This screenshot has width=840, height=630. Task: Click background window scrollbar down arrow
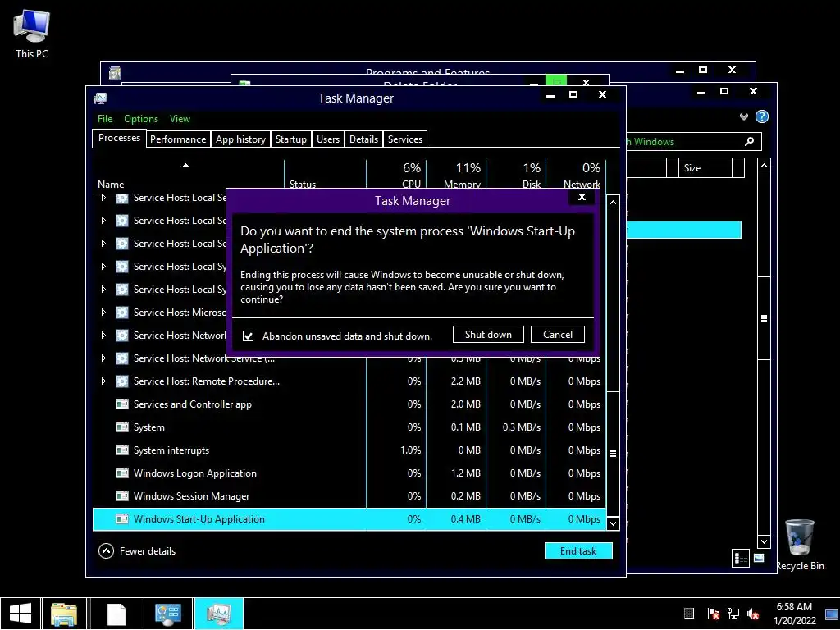[x=764, y=541]
